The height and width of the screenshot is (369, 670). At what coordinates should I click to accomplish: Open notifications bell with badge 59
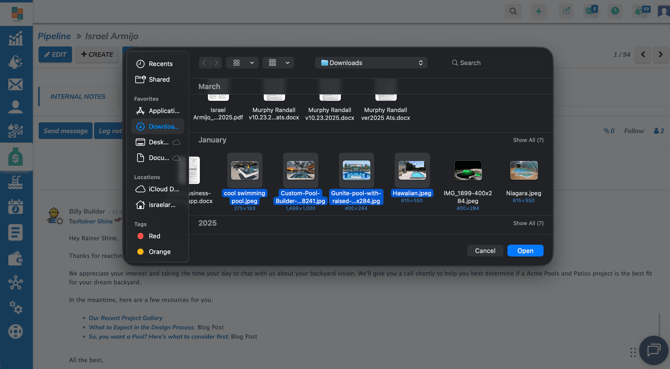coord(642,10)
